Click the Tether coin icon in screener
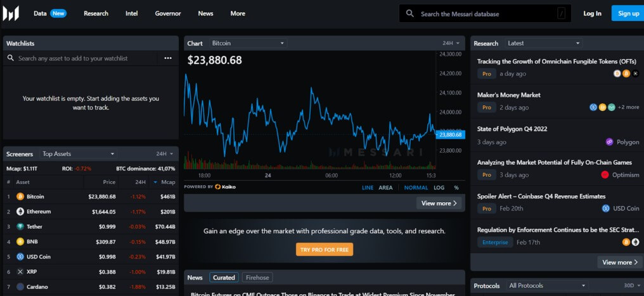The image size is (644, 296). click(20, 227)
